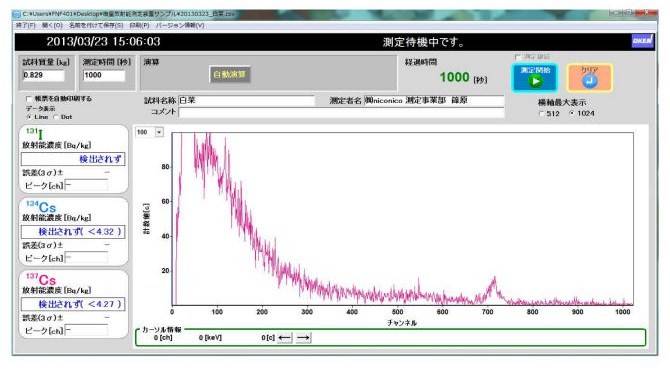
Task: Move cursor left with the left arrow
Action: (x=285, y=338)
